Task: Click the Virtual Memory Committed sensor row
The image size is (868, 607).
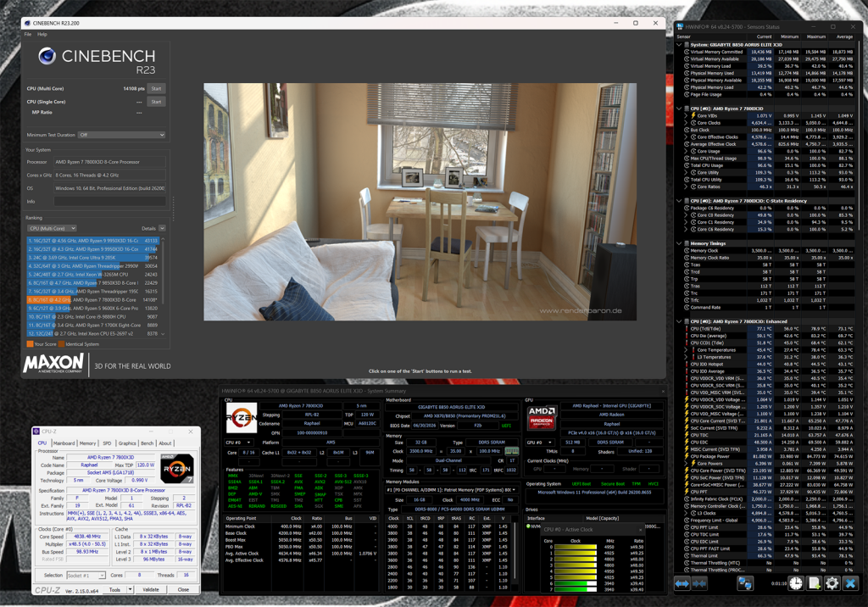Action: click(x=769, y=52)
